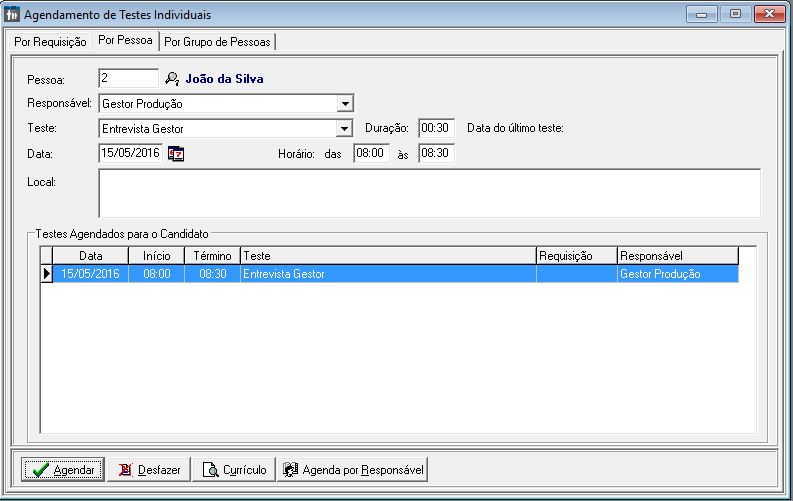793x501 pixels.
Task: Click the window title bar application icon
Action: click(12, 15)
